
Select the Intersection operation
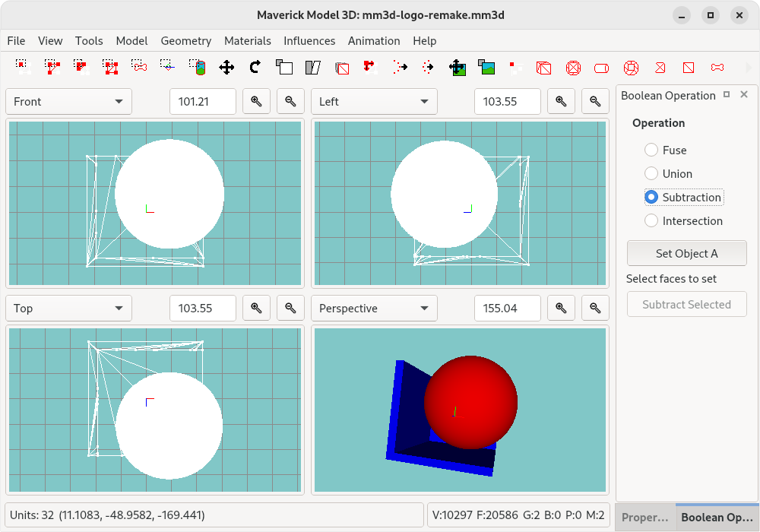651,221
